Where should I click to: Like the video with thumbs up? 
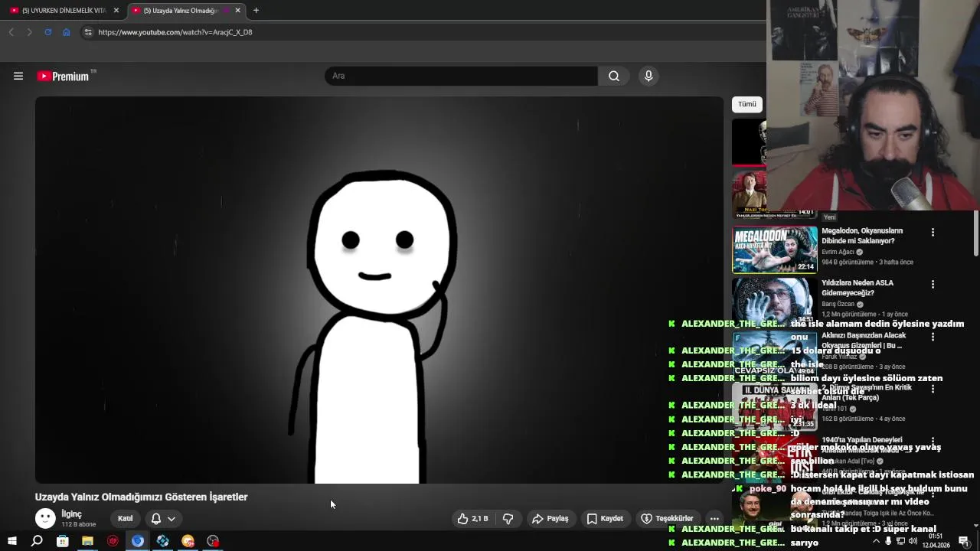pyautogui.click(x=472, y=519)
